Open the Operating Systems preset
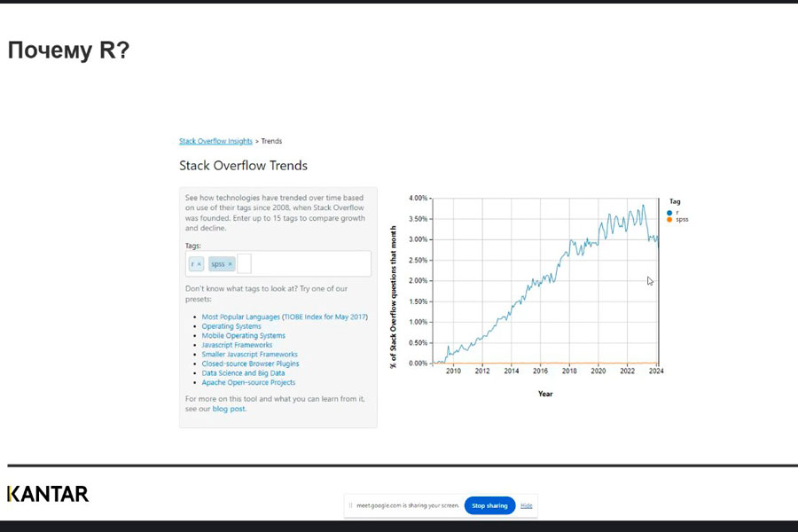Image resolution: width=798 pixels, height=532 pixels. point(231,326)
